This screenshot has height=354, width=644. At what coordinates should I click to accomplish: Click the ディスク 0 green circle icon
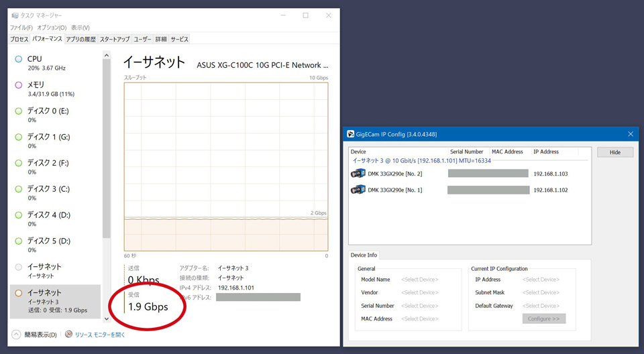click(19, 111)
